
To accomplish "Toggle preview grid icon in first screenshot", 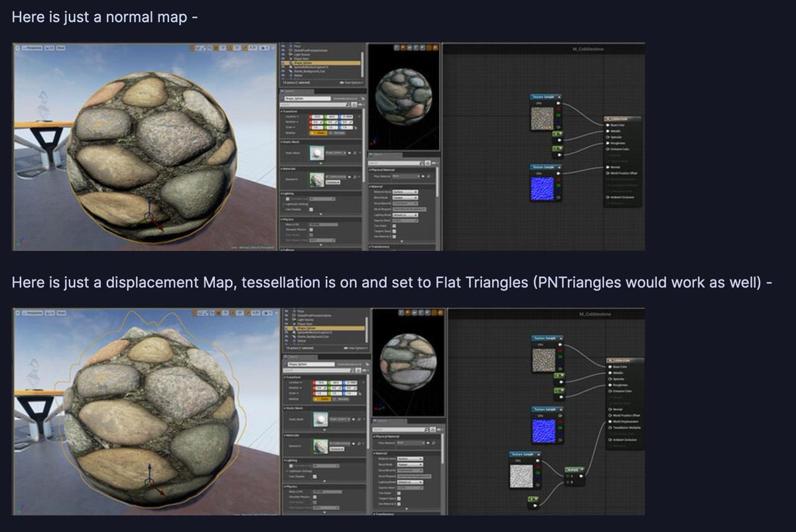I will pyautogui.click(x=429, y=48).
